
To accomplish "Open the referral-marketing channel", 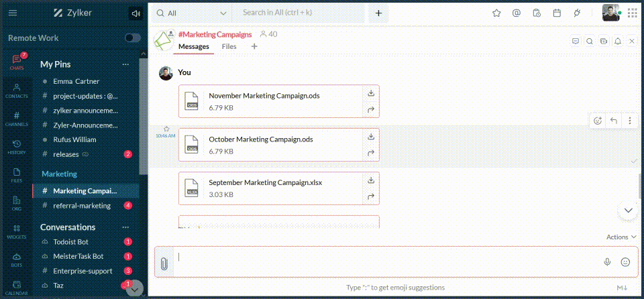I will tap(82, 205).
